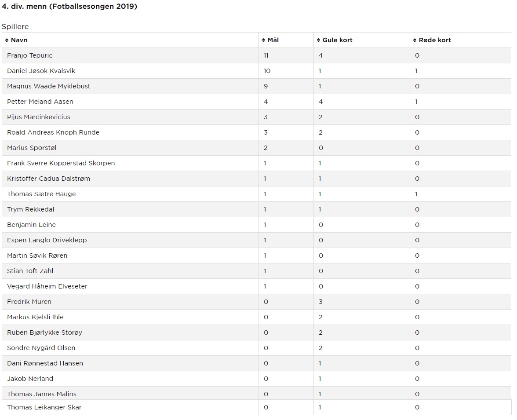Select Magnus Waade Myklebust row
The width and height of the screenshot is (517, 420).
click(257, 86)
